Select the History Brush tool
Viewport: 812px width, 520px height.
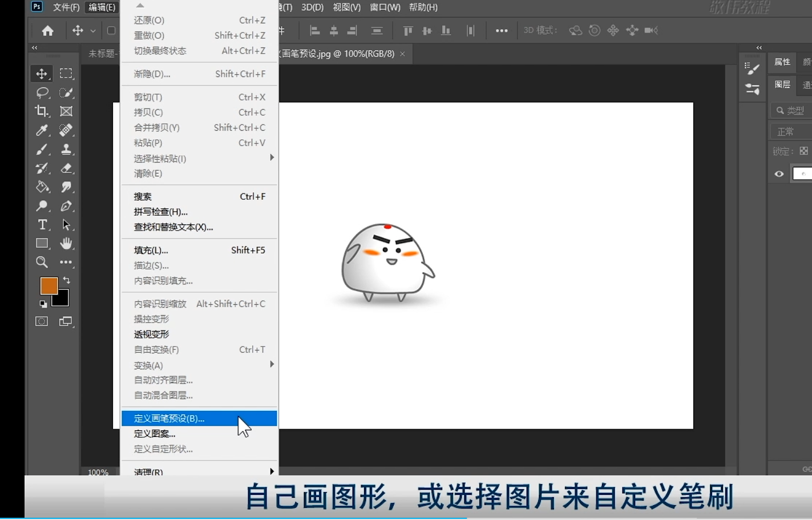(x=42, y=168)
